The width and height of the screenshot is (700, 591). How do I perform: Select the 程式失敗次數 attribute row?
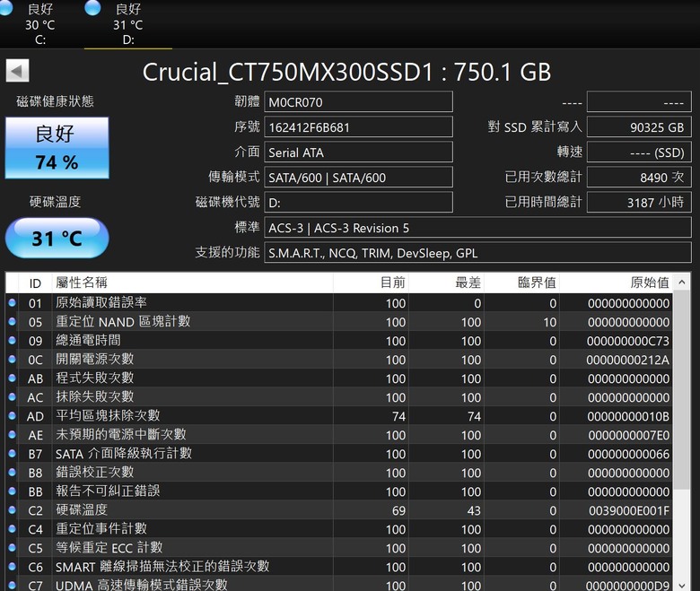point(339,378)
